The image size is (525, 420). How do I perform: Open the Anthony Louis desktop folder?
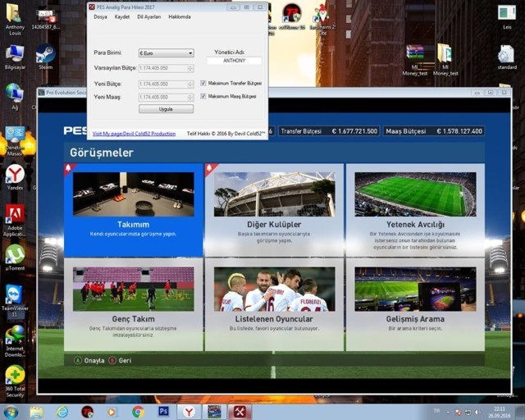coord(15,19)
